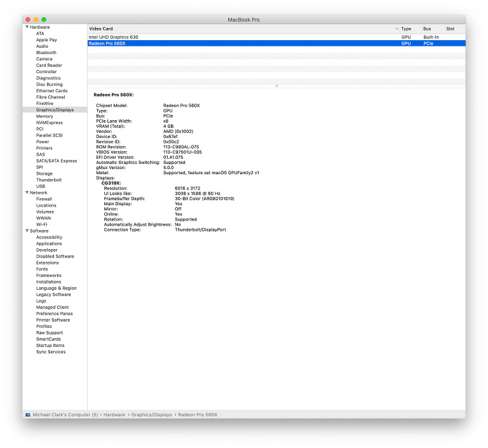Click Graphics/Displays in the bottom path bar
488x448 pixels.
coord(152,415)
